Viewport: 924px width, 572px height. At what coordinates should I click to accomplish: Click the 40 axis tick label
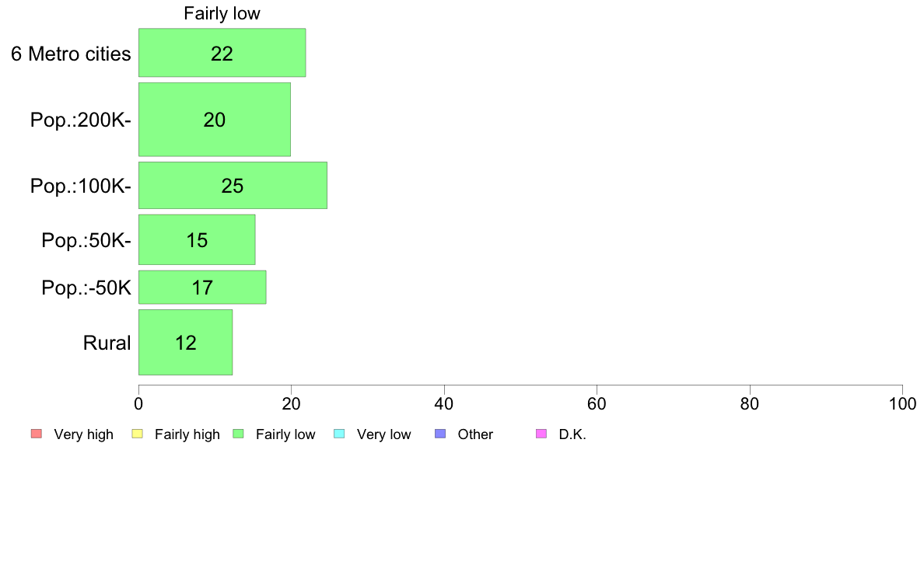(444, 403)
